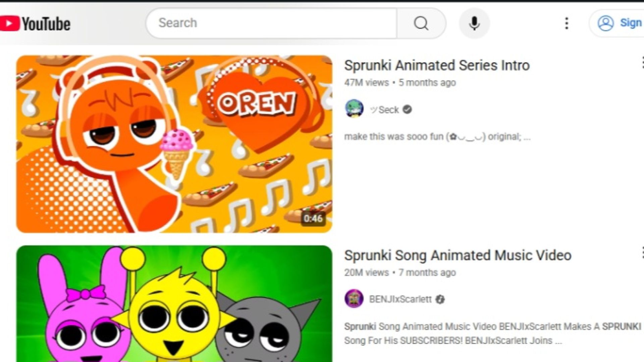The width and height of the screenshot is (644, 362).
Task: Play the green Sprunki characters thumbnail video
Action: click(174, 304)
